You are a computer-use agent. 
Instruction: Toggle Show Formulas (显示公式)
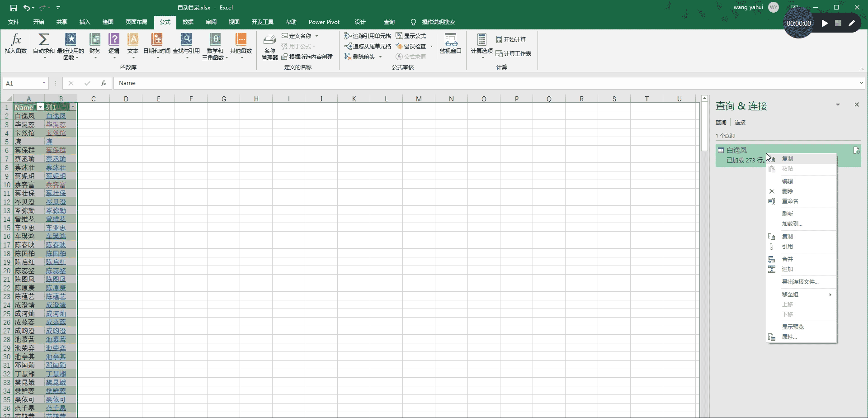[411, 36]
